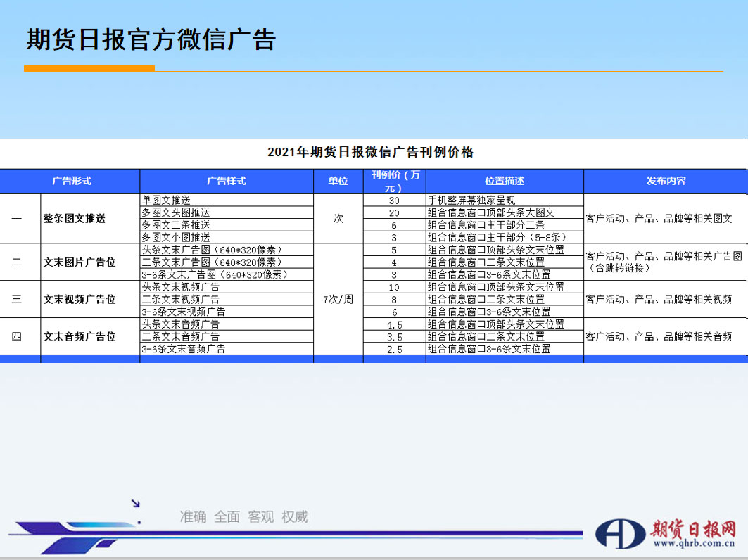Screen dimensions: 748x560
Task: Select the 位置描述 column header
Action: 504,181
